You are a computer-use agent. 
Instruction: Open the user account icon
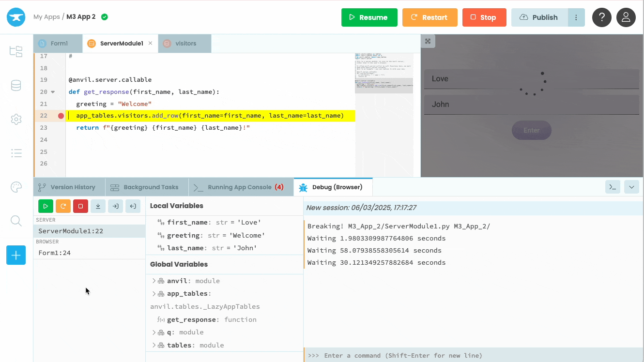click(626, 17)
